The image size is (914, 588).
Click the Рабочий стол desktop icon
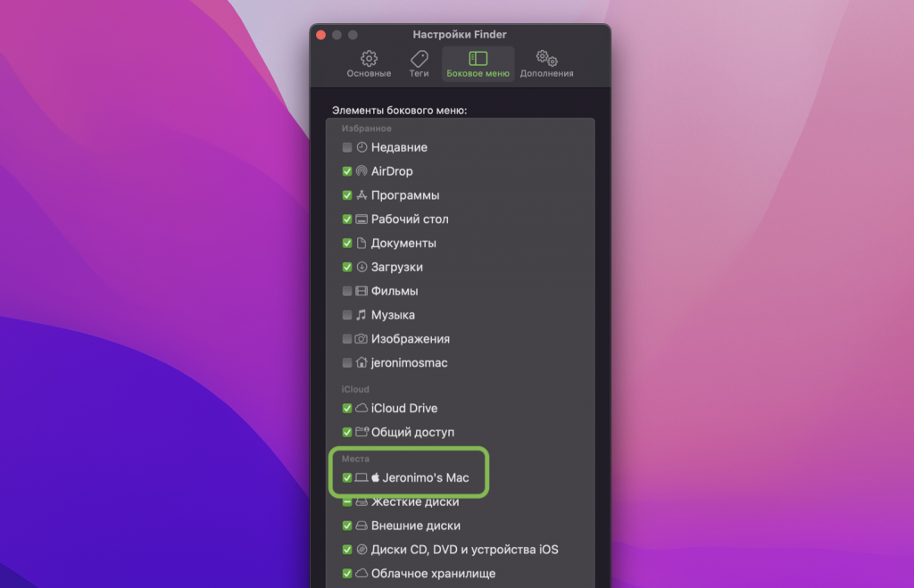click(361, 219)
